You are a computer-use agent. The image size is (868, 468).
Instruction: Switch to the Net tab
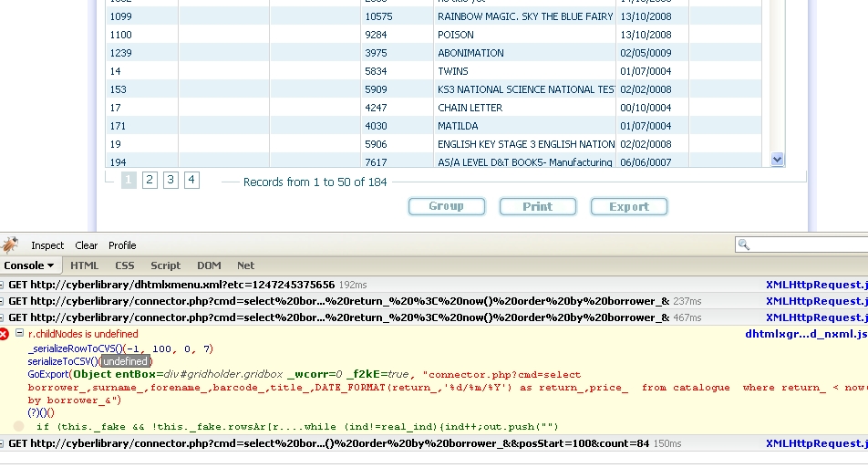245,265
